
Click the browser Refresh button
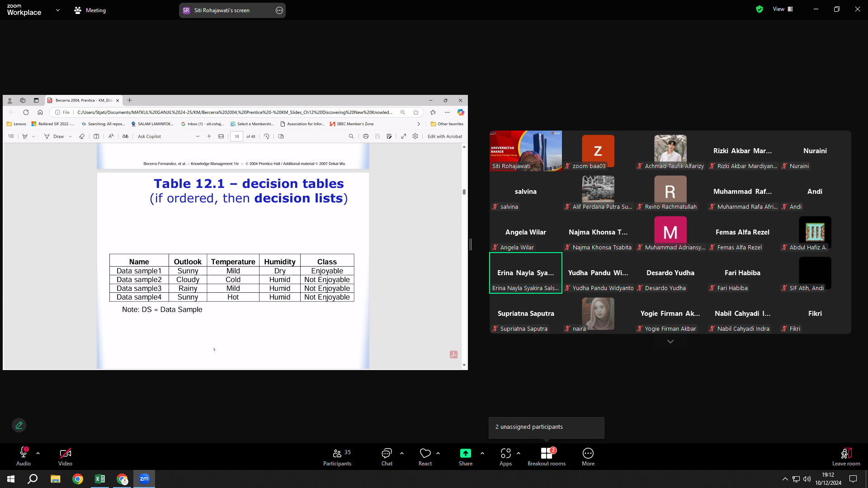coord(26,113)
